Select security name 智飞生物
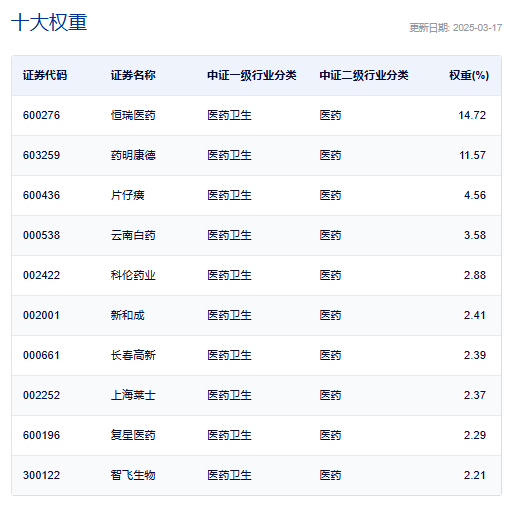The image size is (514, 511). coord(133,475)
